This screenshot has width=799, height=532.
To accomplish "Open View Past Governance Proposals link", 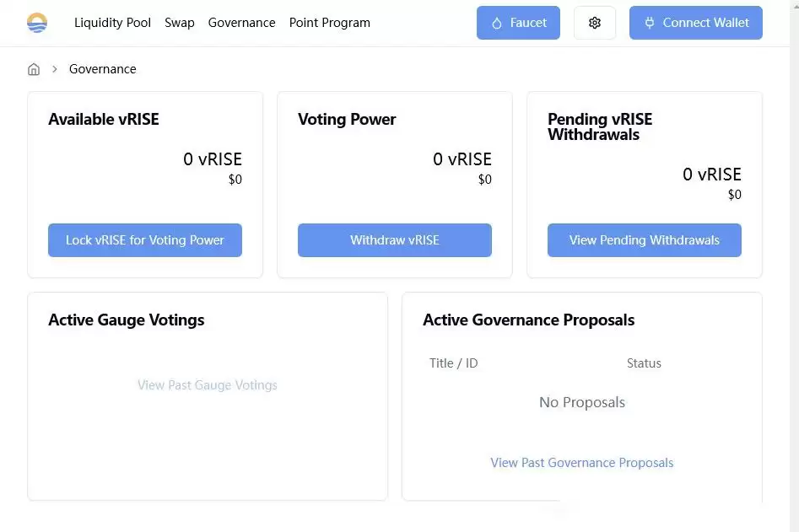I will click(x=582, y=463).
